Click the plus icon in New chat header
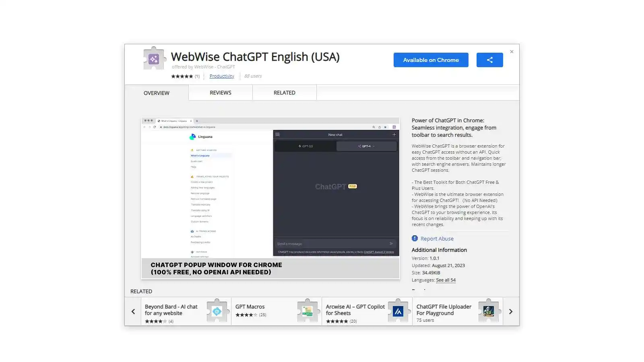 coord(394,135)
